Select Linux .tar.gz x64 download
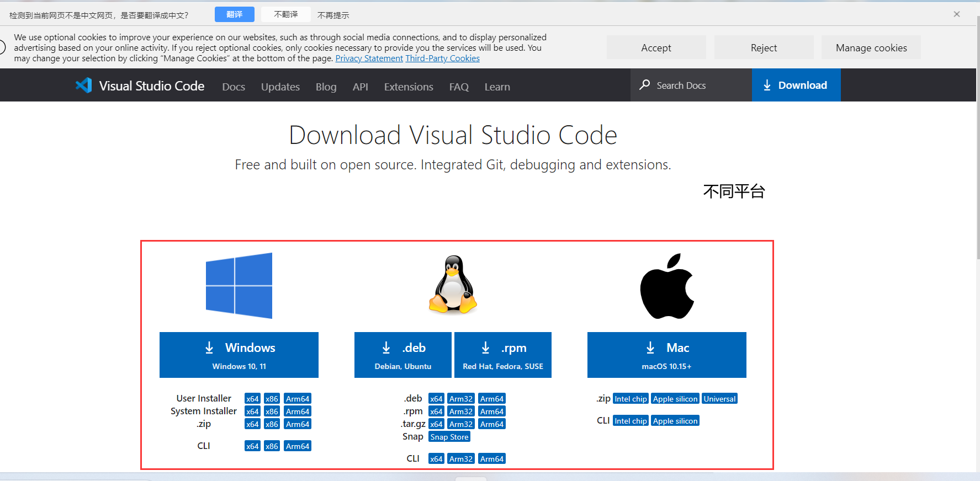Viewport: 980px width, 481px height. point(436,424)
